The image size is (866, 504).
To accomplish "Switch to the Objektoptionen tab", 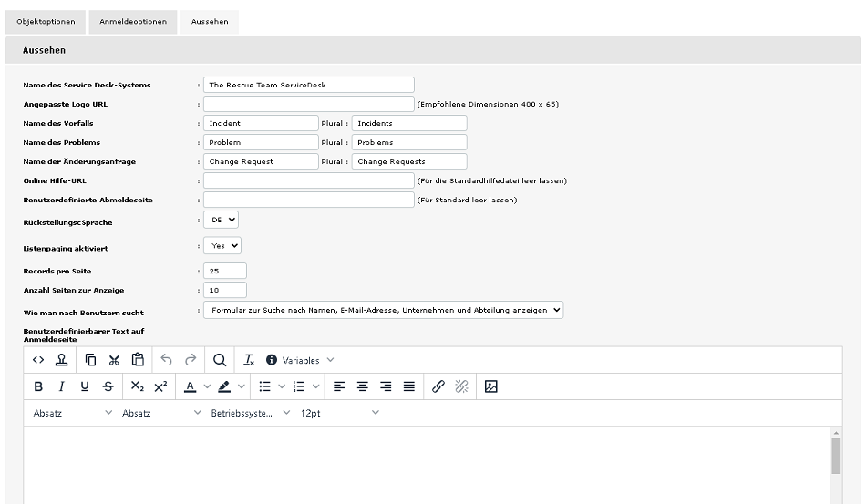I will [x=46, y=21].
